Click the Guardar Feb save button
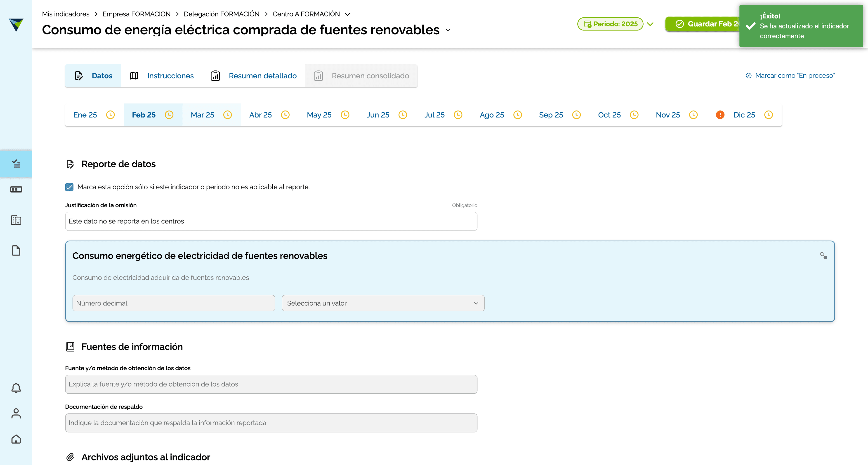 tap(703, 24)
